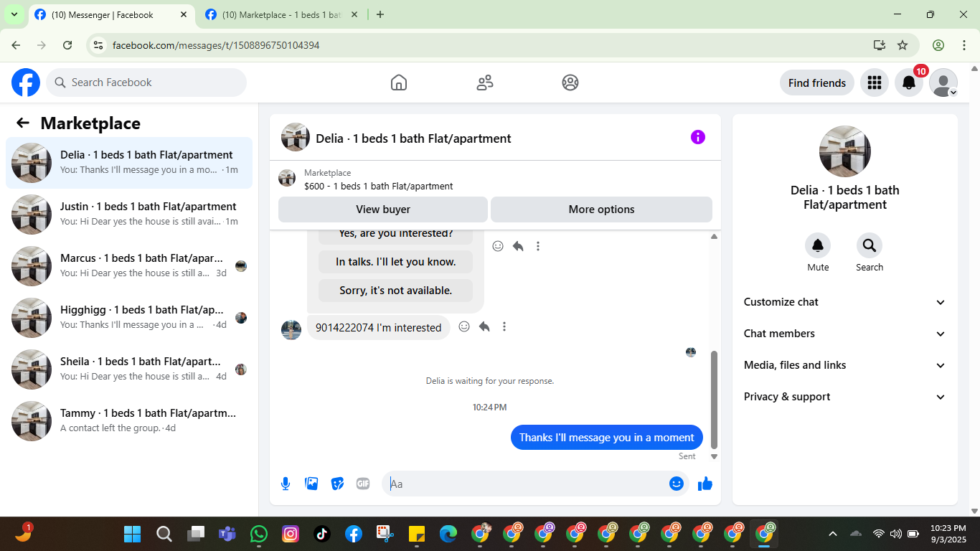
Task: Open conversation information purple icon
Action: coord(698,137)
